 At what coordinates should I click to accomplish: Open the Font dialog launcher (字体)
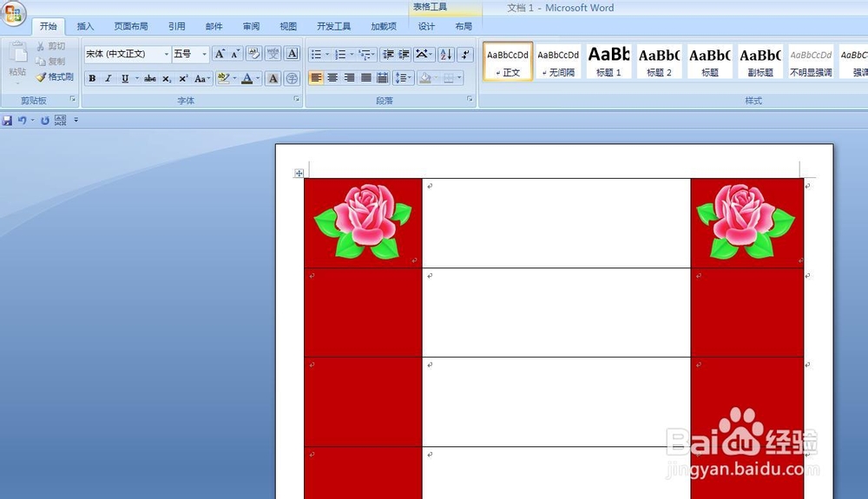click(296, 99)
